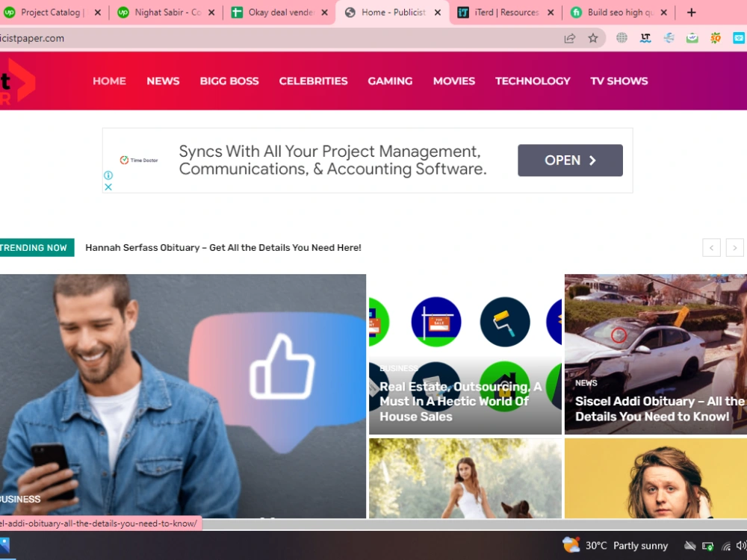Click the cloud sync off tray icon
This screenshot has height=560, width=747.
tap(689, 546)
